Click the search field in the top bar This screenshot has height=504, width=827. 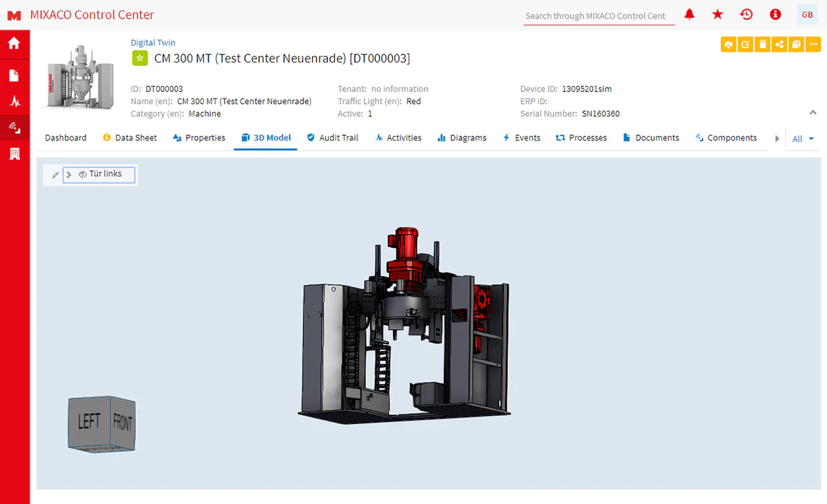pyautogui.click(x=598, y=16)
